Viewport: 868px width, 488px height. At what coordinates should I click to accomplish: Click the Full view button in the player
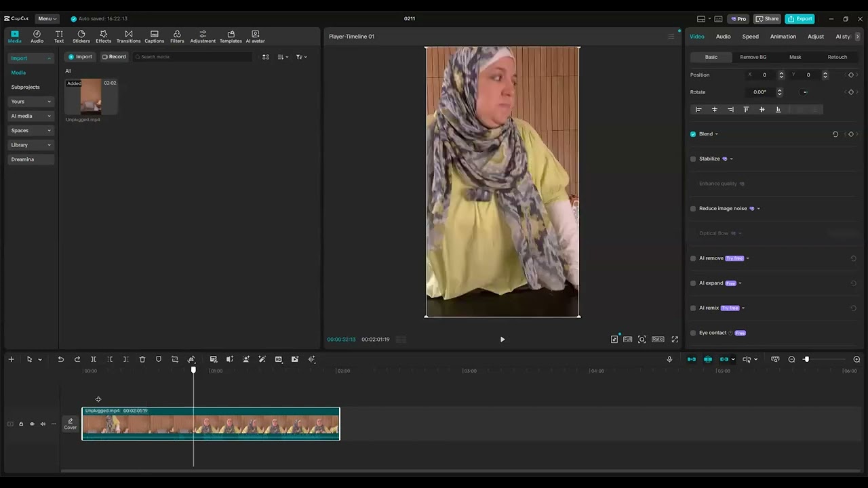[627, 339]
